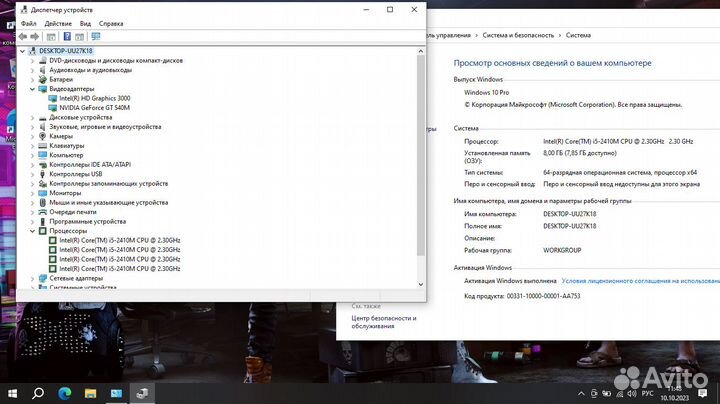The height and width of the screenshot is (404, 720).
Task: Open File Explorer from the taskbar
Action: 90,393
